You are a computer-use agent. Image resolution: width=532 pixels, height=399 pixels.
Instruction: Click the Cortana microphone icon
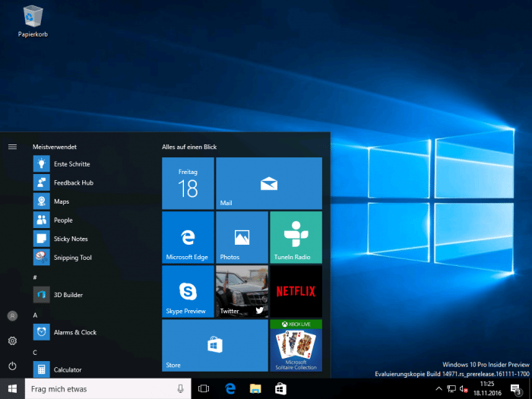click(x=181, y=389)
